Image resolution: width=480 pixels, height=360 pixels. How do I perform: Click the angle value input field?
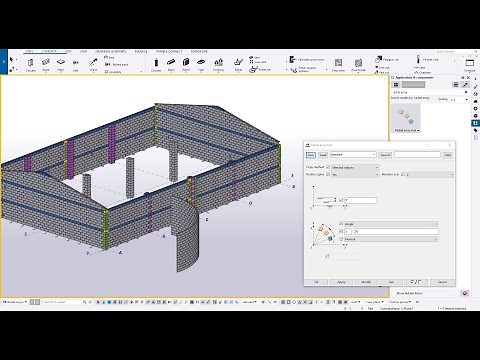pyautogui.click(x=395, y=231)
